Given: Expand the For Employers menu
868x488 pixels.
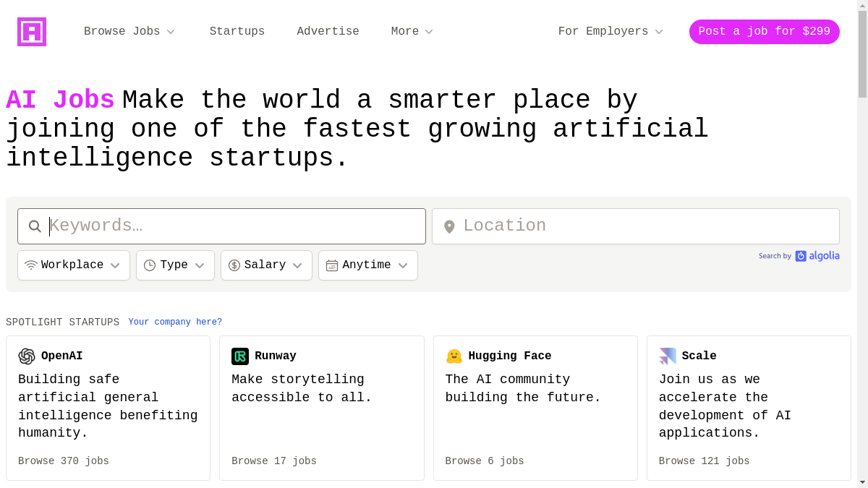Looking at the screenshot, I should coord(610,32).
